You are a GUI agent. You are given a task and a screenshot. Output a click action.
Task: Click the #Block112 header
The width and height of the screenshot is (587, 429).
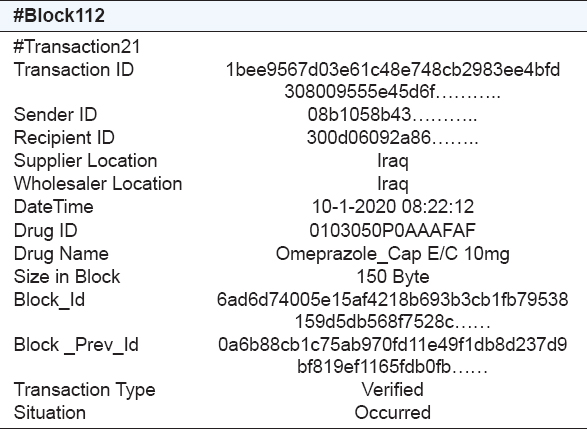pyautogui.click(x=59, y=16)
